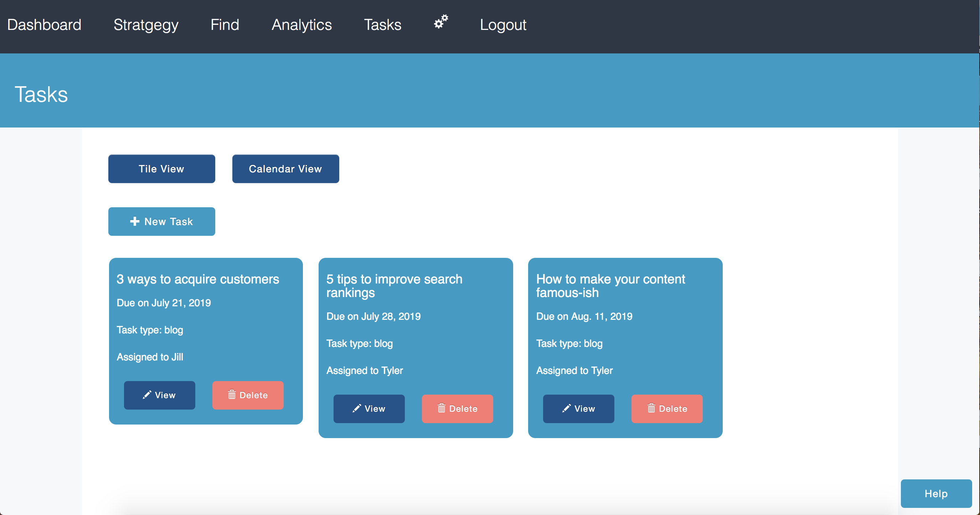Log out using the Logout link
Image resolution: width=980 pixels, height=515 pixels.
pos(502,25)
